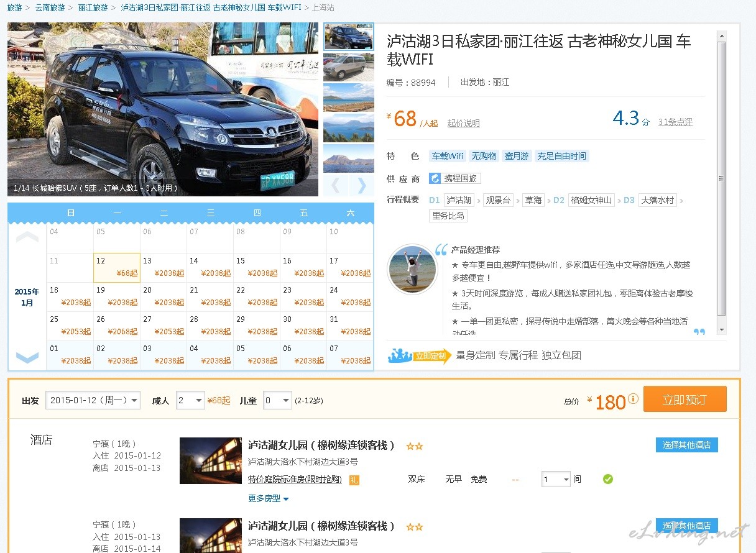Click the orange 立即预订 button
Screen dimensions: 756x553
point(685,400)
